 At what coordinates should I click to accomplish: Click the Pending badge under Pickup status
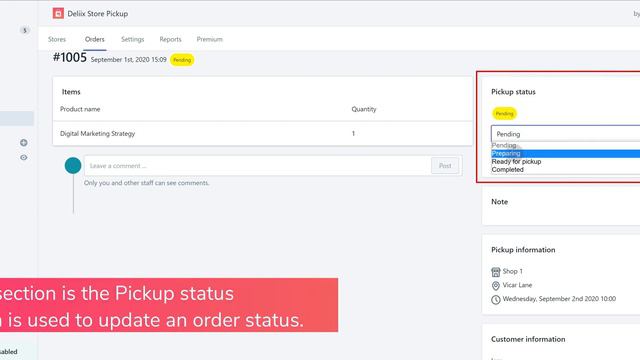pos(504,113)
